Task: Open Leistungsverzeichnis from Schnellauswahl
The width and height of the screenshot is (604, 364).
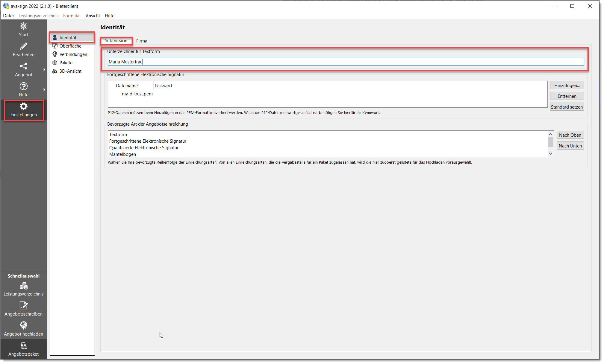Action: point(23,289)
